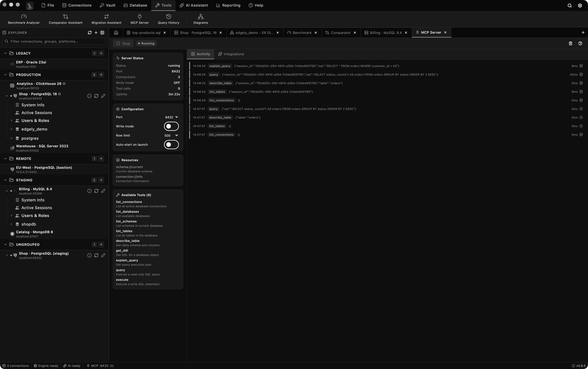Expand Shop · PostgreSQL (staging) tree node

point(7,255)
